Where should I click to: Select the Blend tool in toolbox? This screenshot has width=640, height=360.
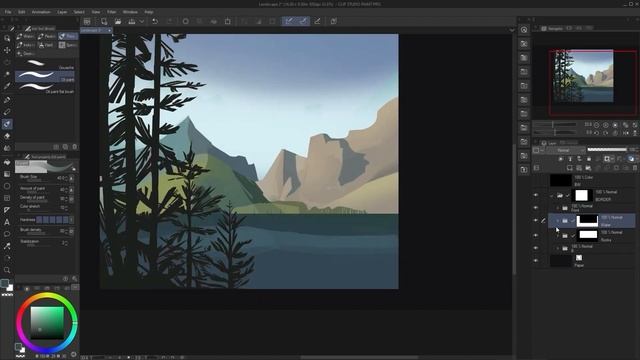[7, 148]
